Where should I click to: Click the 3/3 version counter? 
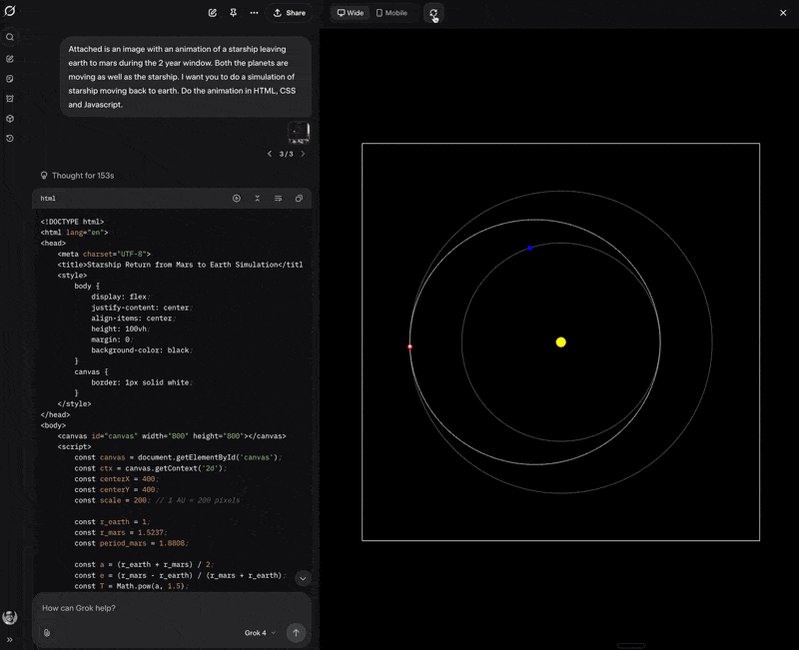(286, 154)
